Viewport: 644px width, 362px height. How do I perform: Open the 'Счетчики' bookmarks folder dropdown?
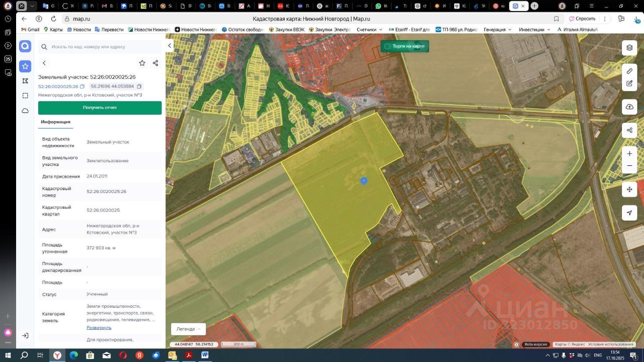(369, 30)
